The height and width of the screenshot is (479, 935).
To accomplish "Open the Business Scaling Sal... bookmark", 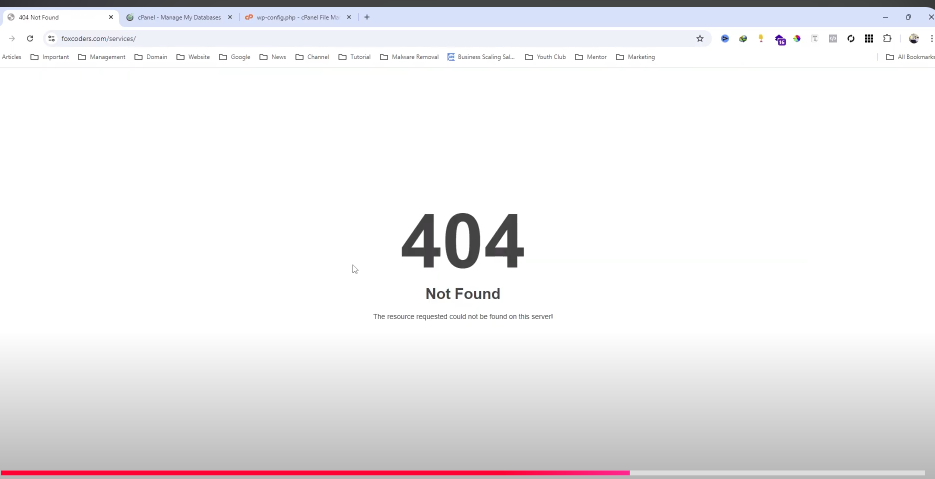I will [x=480, y=57].
